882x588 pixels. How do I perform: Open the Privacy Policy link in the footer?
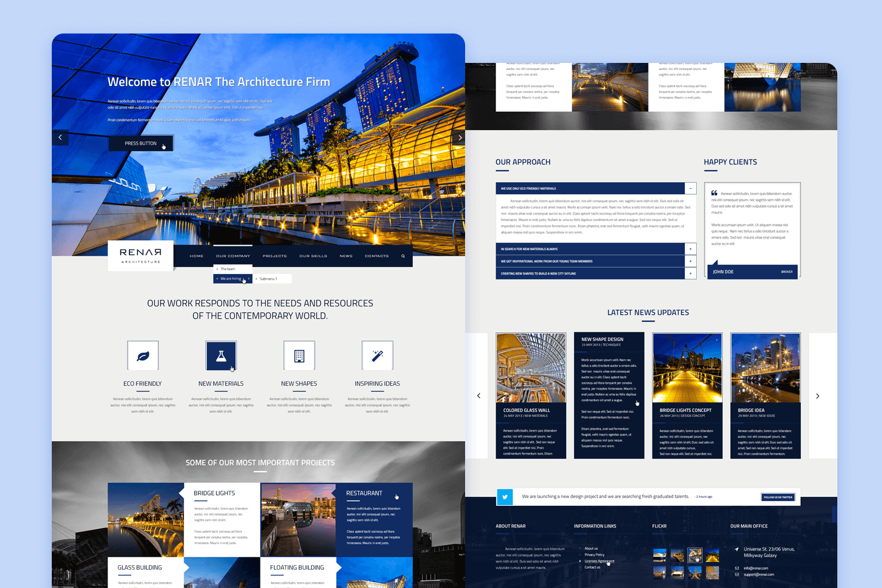point(594,554)
